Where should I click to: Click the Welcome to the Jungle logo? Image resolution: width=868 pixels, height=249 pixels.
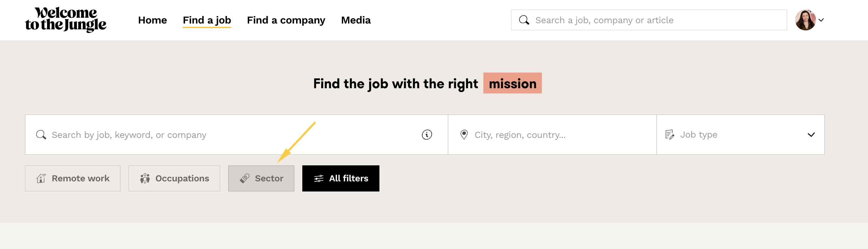point(66,20)
